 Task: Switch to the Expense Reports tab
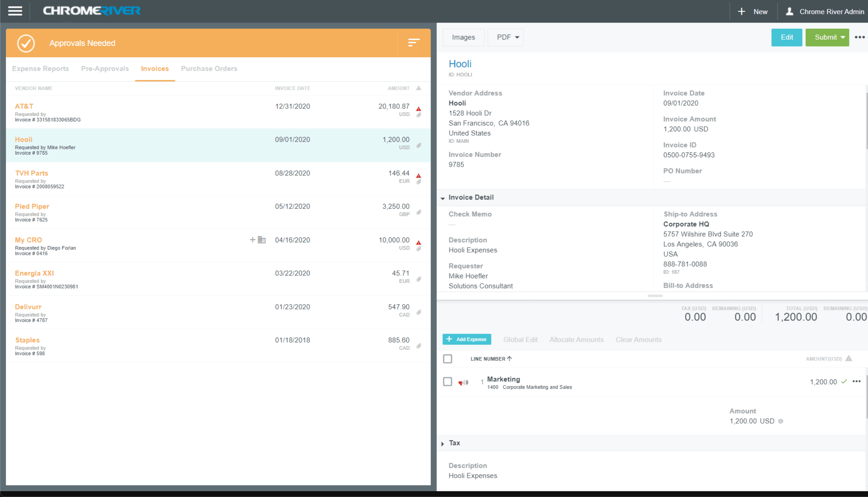40,69
